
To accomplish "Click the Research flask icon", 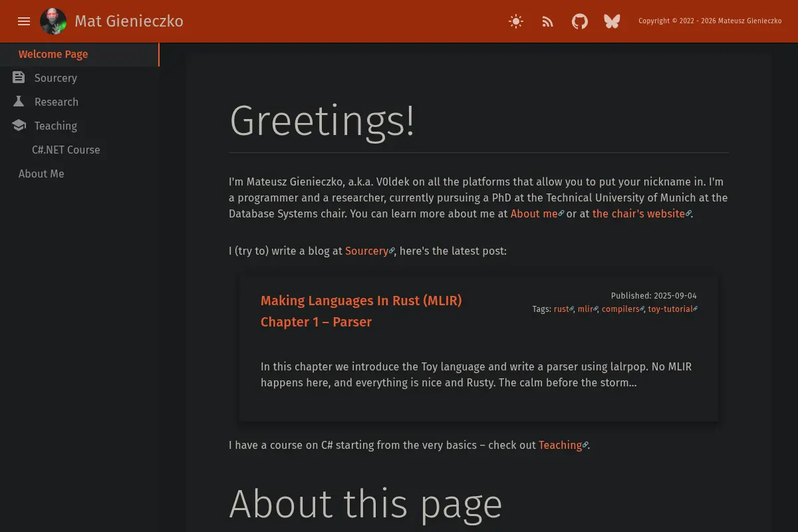I will 19,102.
